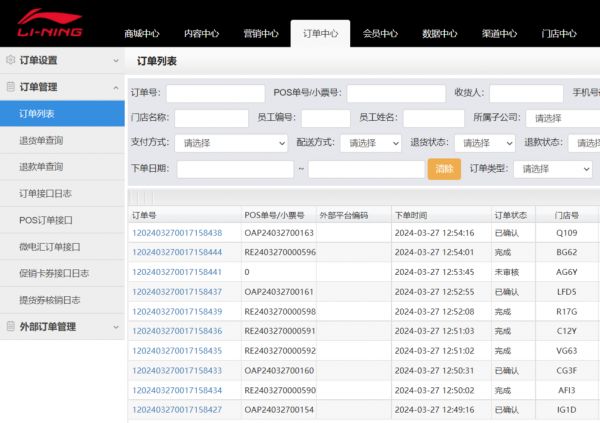The image size is (600, 423).
Task: Select POS订单接口 in the sidebar
Action: click(45, 219)
